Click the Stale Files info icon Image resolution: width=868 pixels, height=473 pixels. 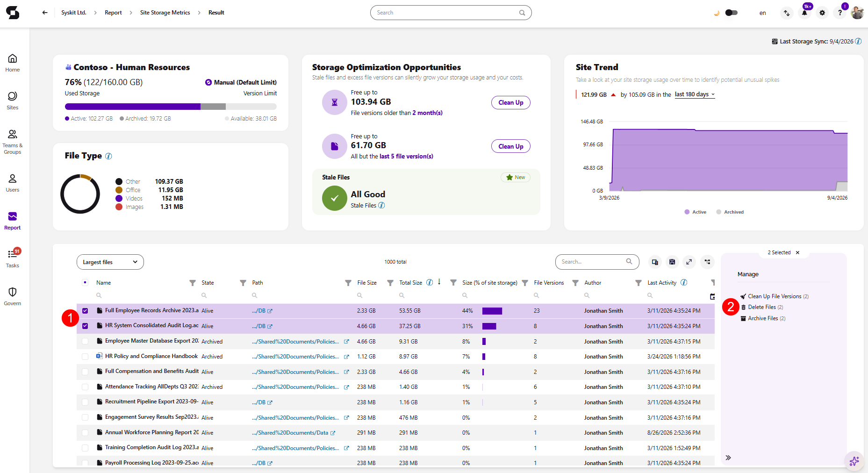pyautogui.click(x=381, y=205)
